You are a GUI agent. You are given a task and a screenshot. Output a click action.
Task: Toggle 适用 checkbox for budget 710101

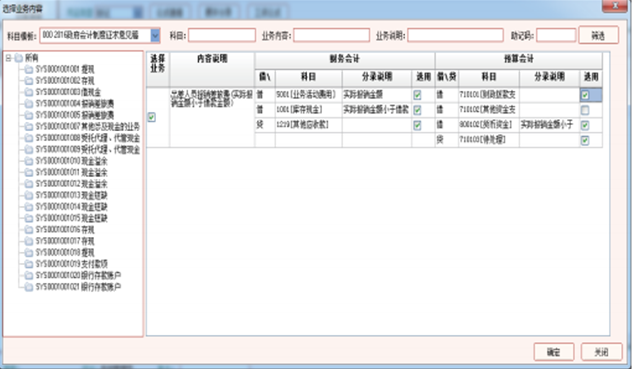(x=585, y=95)
